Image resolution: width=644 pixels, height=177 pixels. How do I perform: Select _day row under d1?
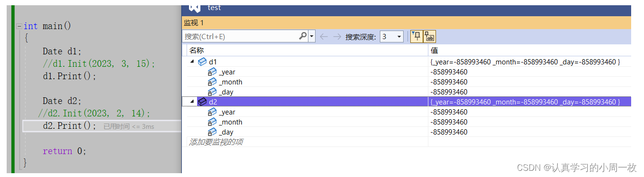226,92
